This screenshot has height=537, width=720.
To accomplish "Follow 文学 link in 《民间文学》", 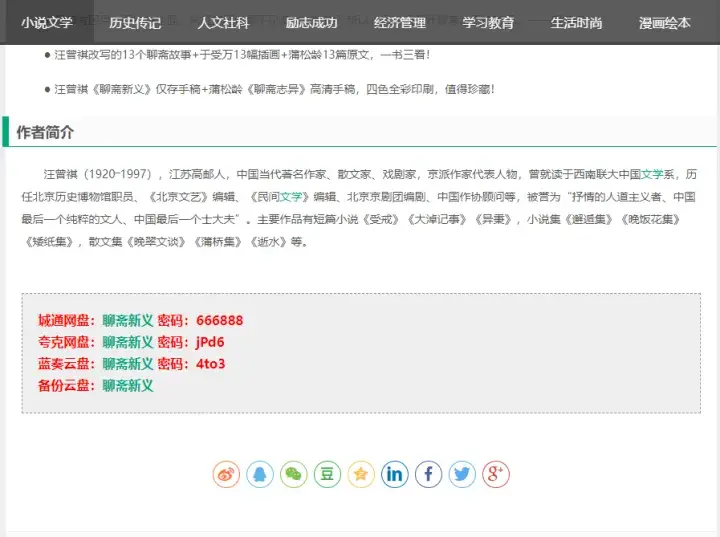I will pos(291,197).
